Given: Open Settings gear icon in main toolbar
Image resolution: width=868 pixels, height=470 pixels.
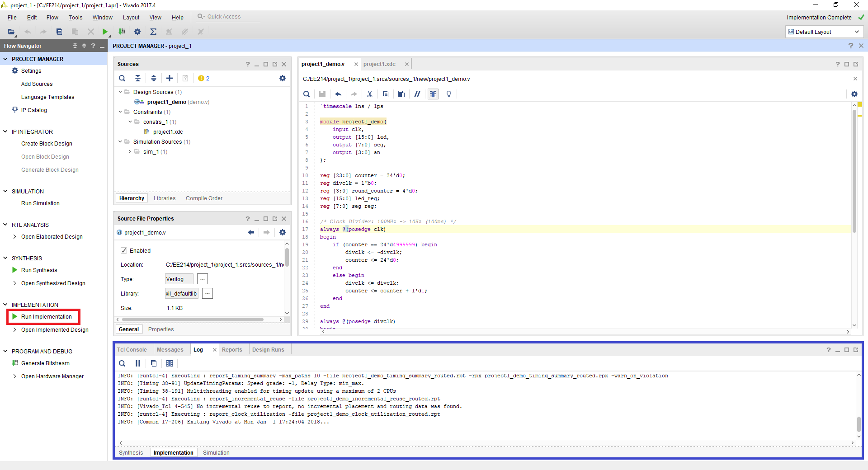Looking at the screenshot, I should 137,32.
